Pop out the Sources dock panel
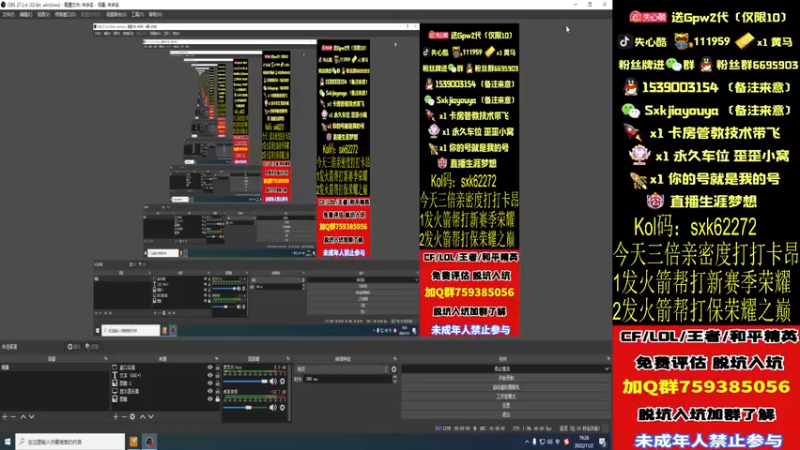Screen dimensions: 800x450 (216, 359)
